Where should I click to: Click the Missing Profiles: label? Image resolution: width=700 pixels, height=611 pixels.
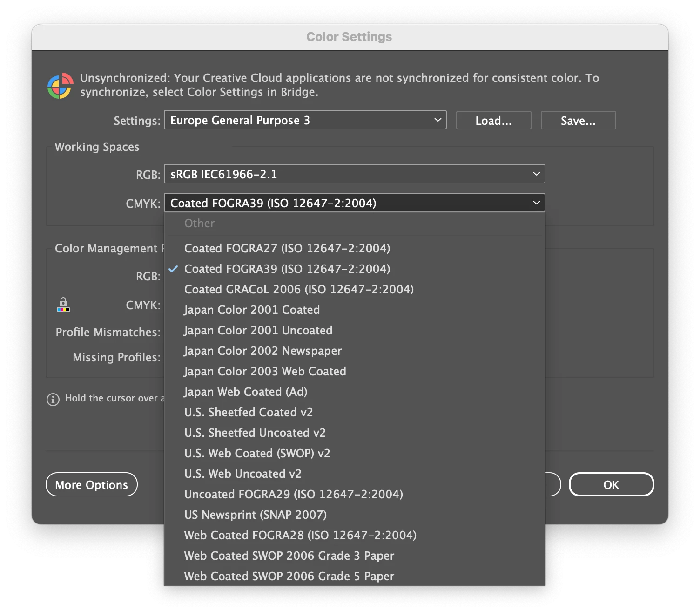pos(116,357)
